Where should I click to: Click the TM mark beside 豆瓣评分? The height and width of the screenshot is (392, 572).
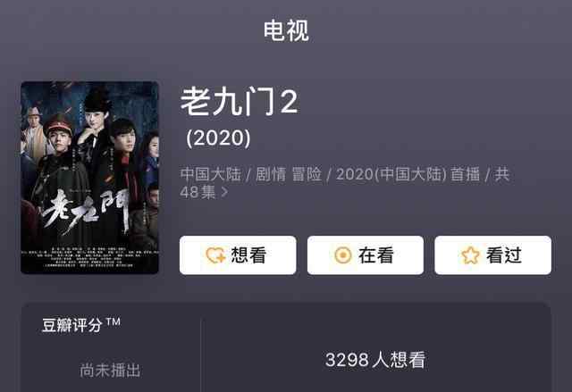(x=114, y=321)
